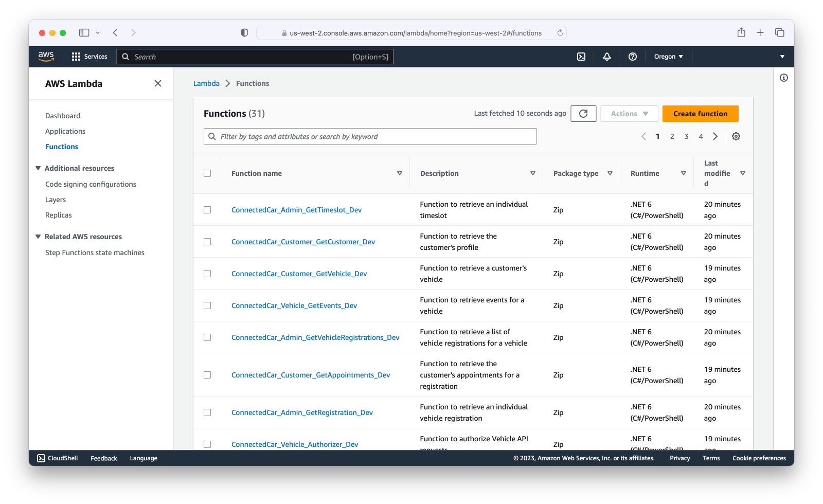Sort by Function name column arrow
823x504 pixels.
tap(400, 173)
